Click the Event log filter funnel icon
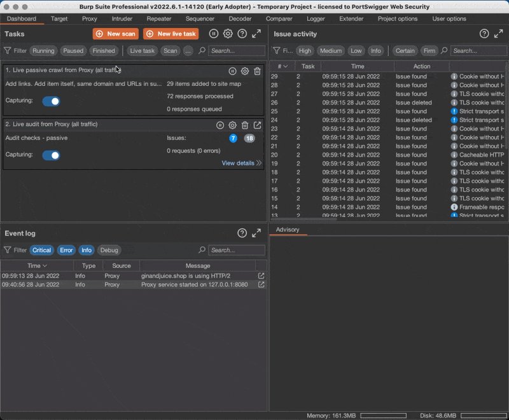 click(x=8, y=250)
